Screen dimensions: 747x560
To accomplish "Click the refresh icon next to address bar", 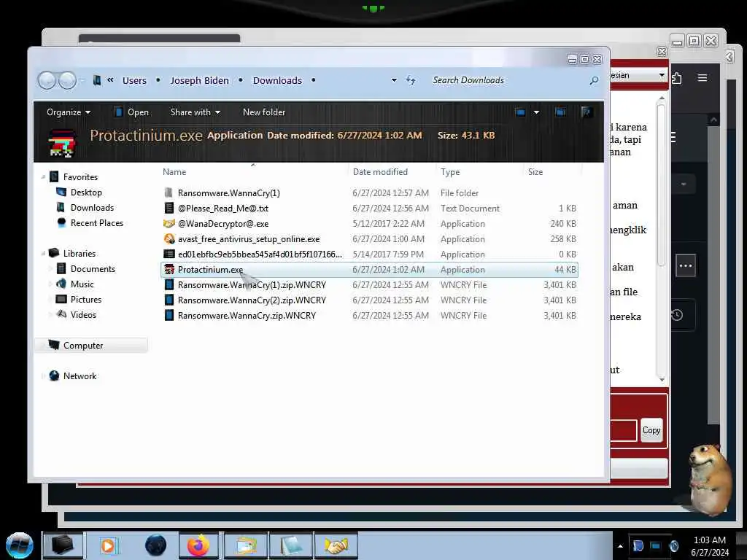I will 411,80.
